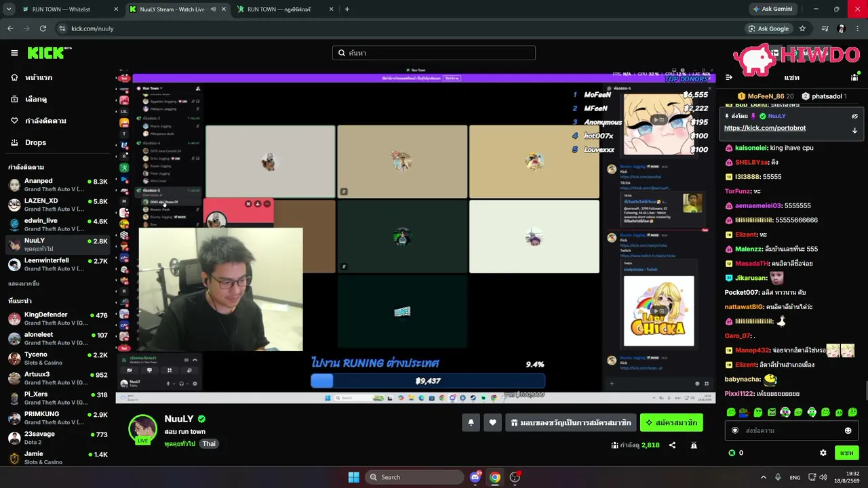Open the กำลังติดตาม following menu item

[x=45, y=121]
